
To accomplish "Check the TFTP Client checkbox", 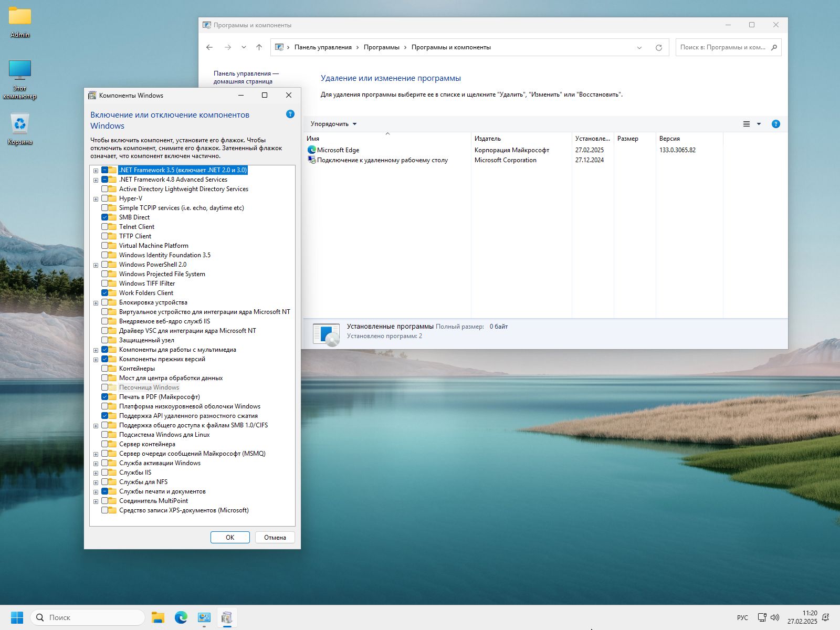I will [105, 236].
